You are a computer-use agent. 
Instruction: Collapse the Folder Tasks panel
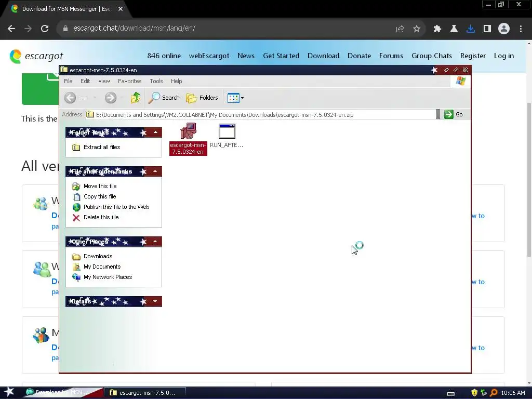click(x=155, y=132)
